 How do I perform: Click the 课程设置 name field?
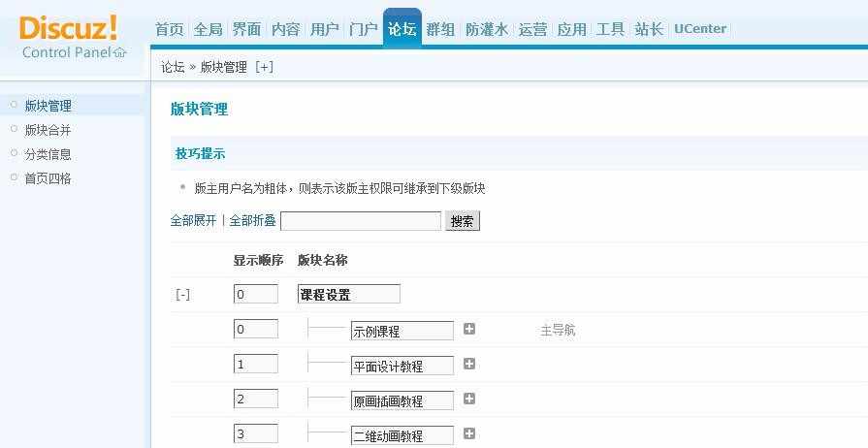tap(349, 294)
